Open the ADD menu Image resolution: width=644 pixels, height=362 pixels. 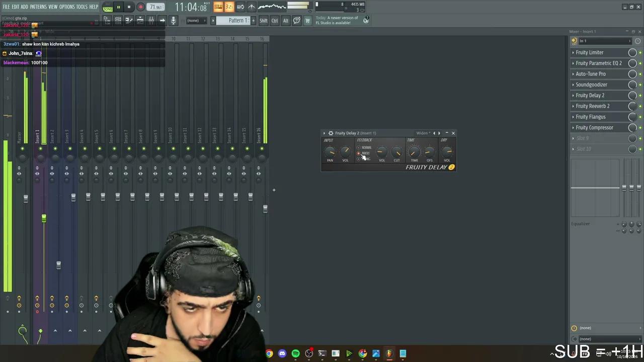[x=24, y=7]
